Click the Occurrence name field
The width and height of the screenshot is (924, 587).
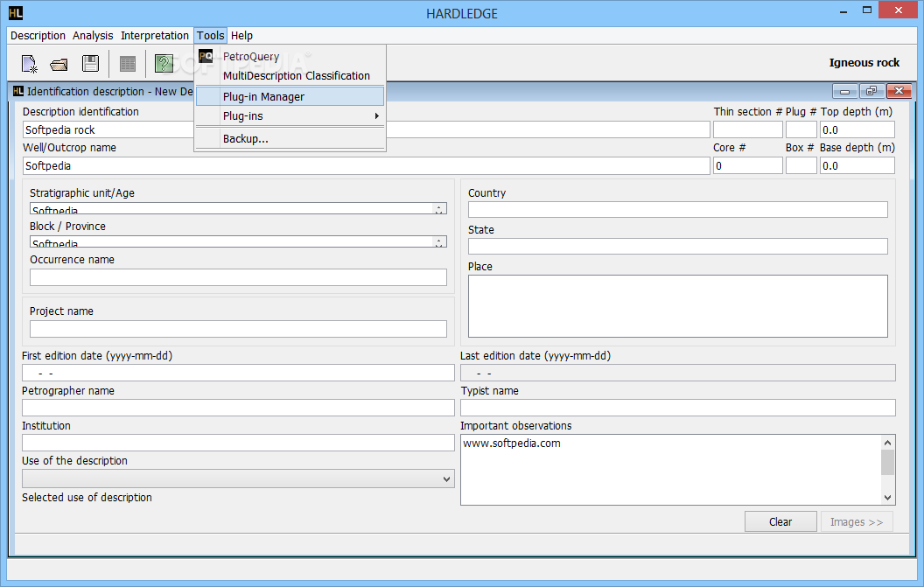[x=238, y=277]
